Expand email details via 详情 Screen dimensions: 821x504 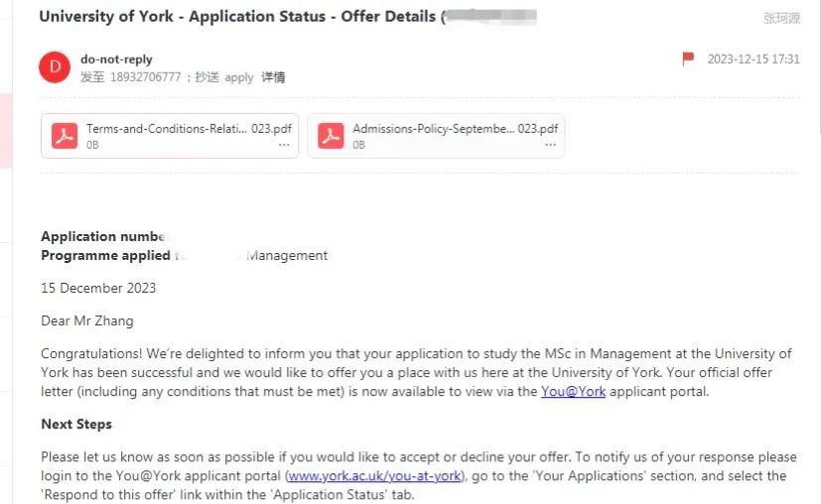coord(273,77)
